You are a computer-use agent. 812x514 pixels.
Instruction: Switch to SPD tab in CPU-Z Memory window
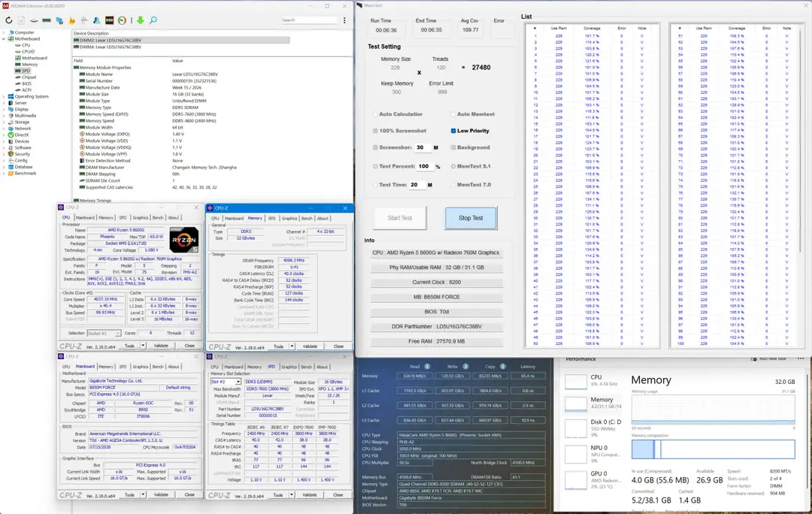pos(272,219)
